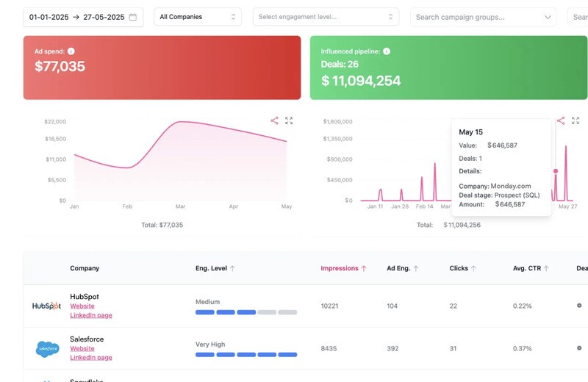Click the Ad spend info icon

(x=71, y=51)
